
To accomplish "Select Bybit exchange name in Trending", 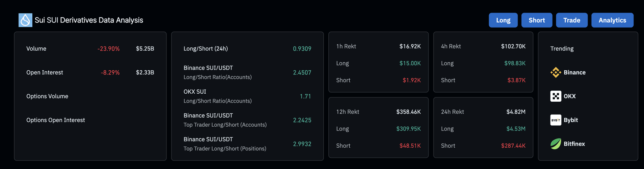I will click(x=571, y=120).
